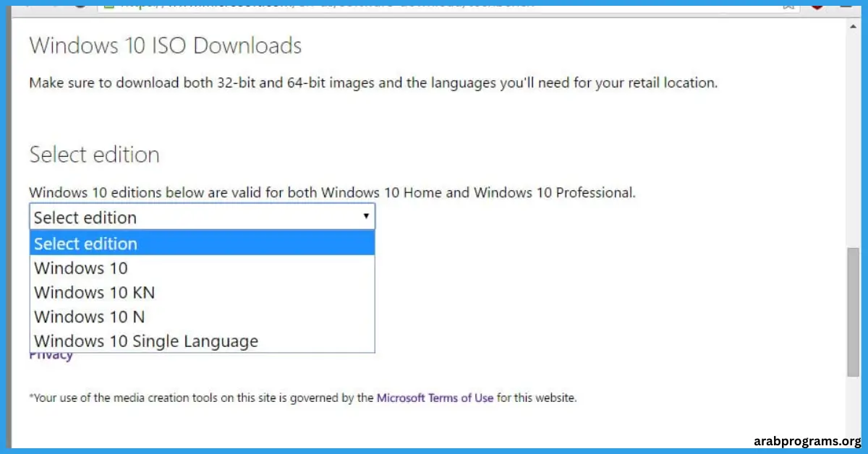
Task: Select Windows 10 Single Language edition
Action: pos(203,341)
